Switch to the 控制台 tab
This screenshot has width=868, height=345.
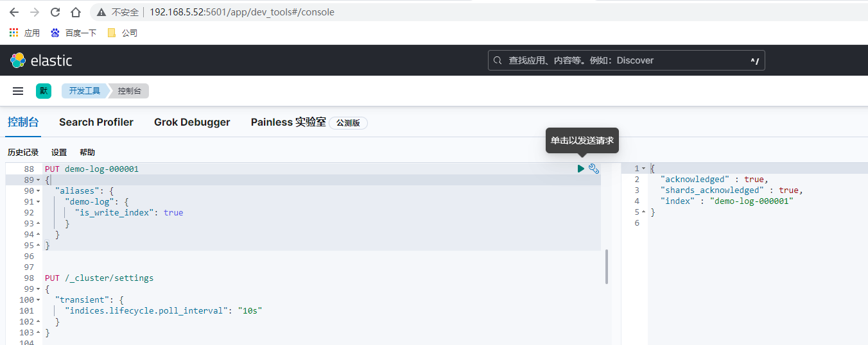23,122
